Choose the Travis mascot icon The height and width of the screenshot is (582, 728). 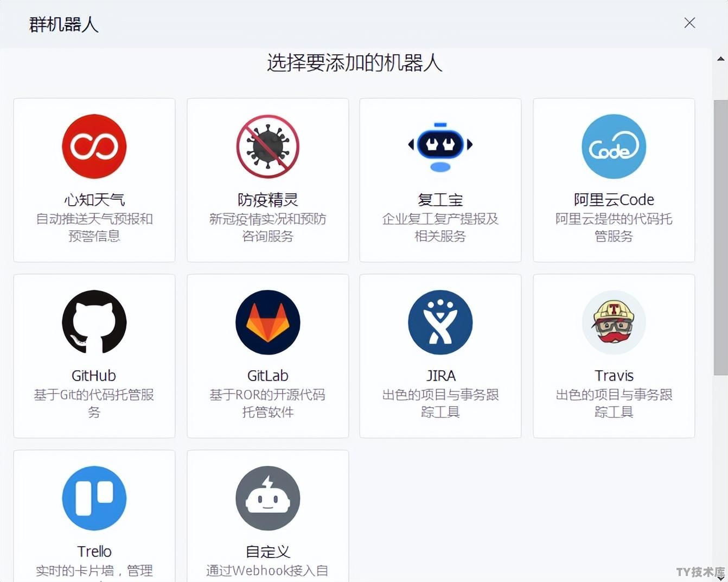614,322
